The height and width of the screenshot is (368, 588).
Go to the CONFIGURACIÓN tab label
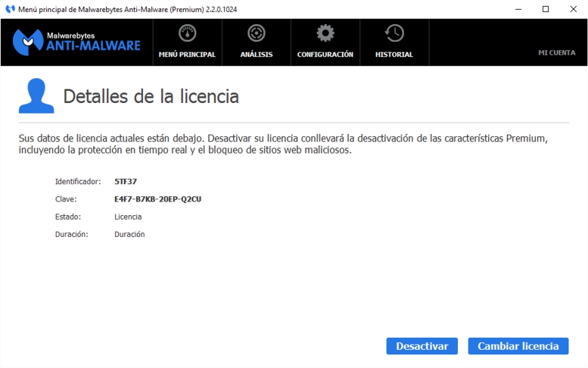click(x=325, y=55)
